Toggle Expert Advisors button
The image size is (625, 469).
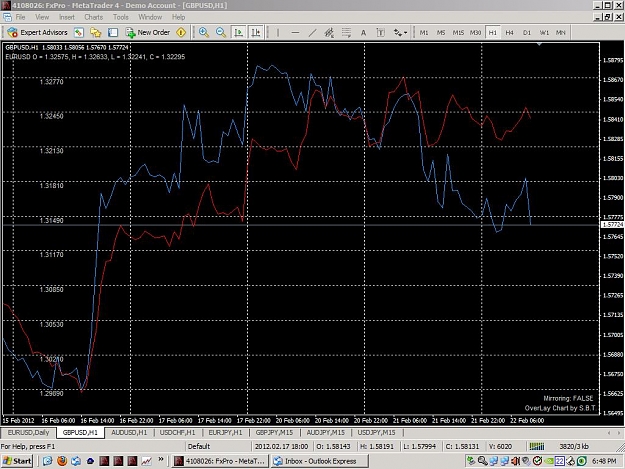point(37,32)
